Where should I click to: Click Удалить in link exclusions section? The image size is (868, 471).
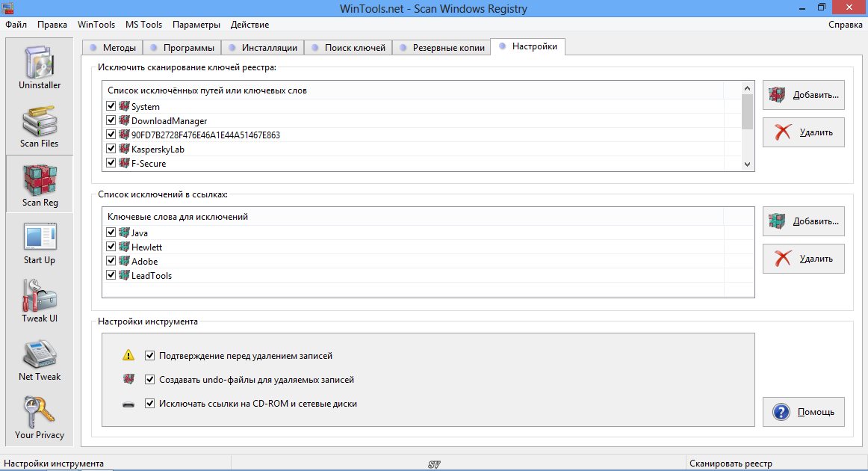804,259
